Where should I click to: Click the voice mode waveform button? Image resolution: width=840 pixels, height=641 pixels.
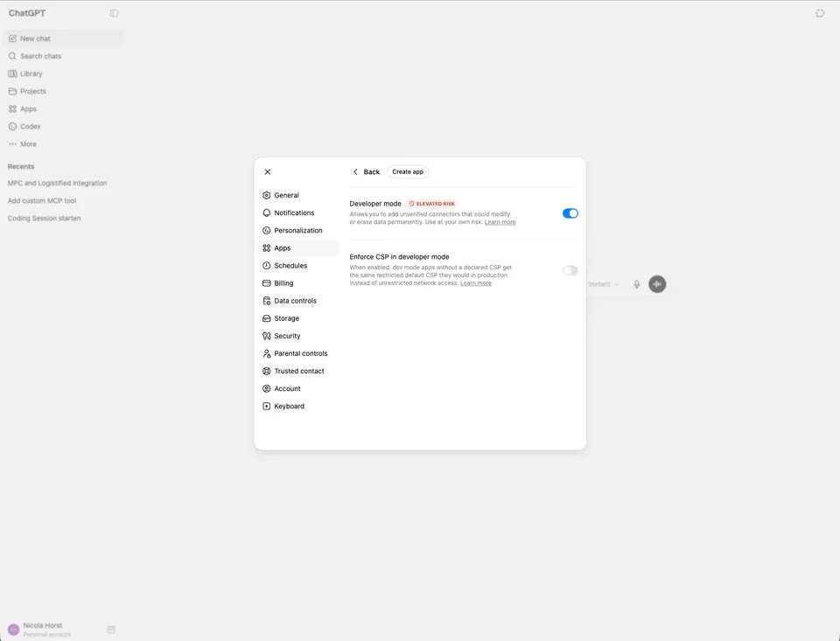[657, 284]
